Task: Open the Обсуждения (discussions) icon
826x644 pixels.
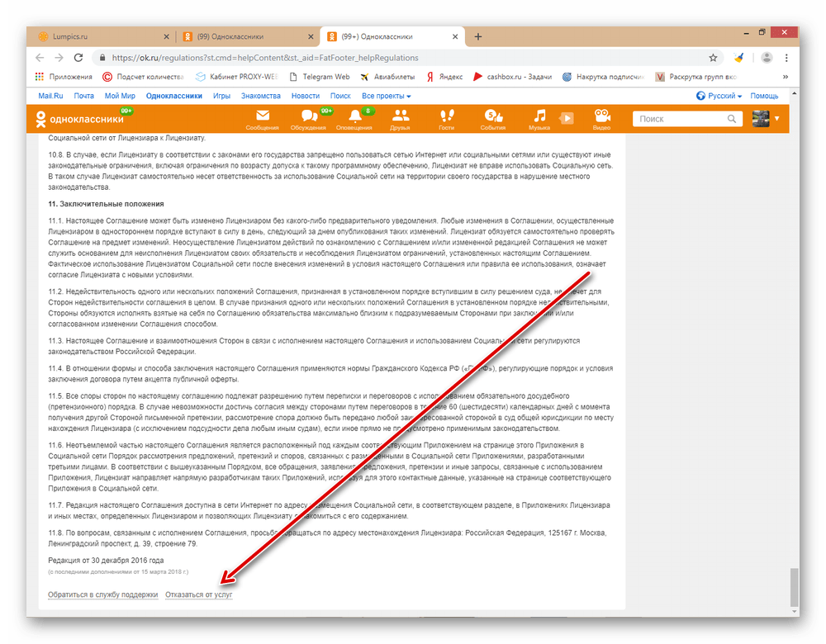Action: pos(311,118)
